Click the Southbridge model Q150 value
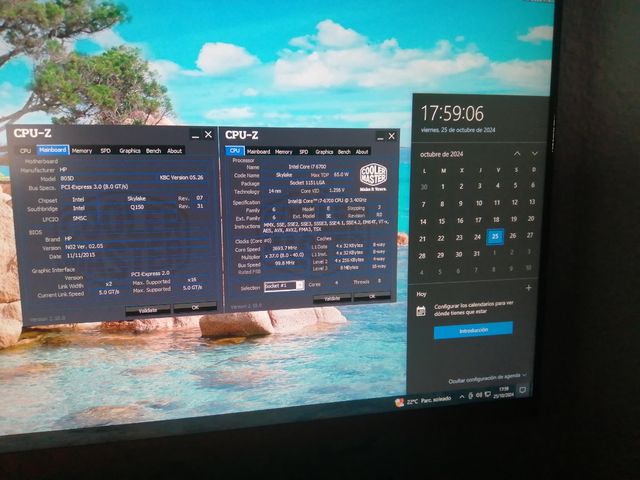The image size is (640, 480). click(137, 207)
